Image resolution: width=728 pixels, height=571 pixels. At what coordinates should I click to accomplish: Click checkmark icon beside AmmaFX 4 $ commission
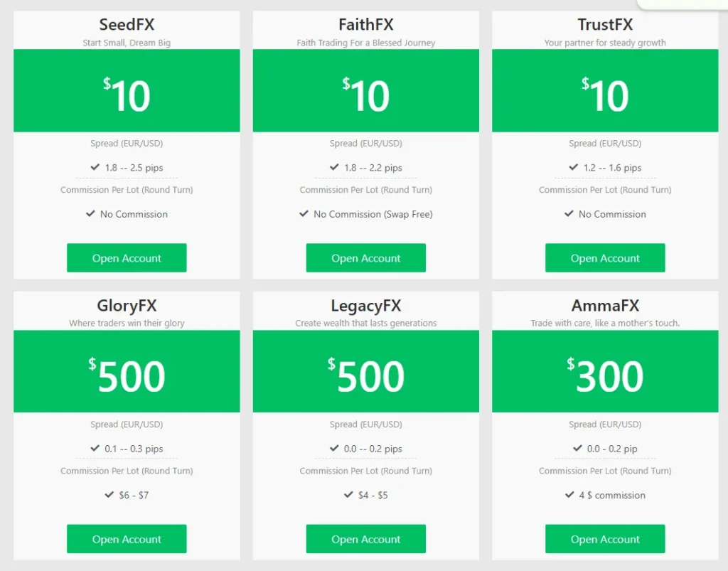coord(570,494)
